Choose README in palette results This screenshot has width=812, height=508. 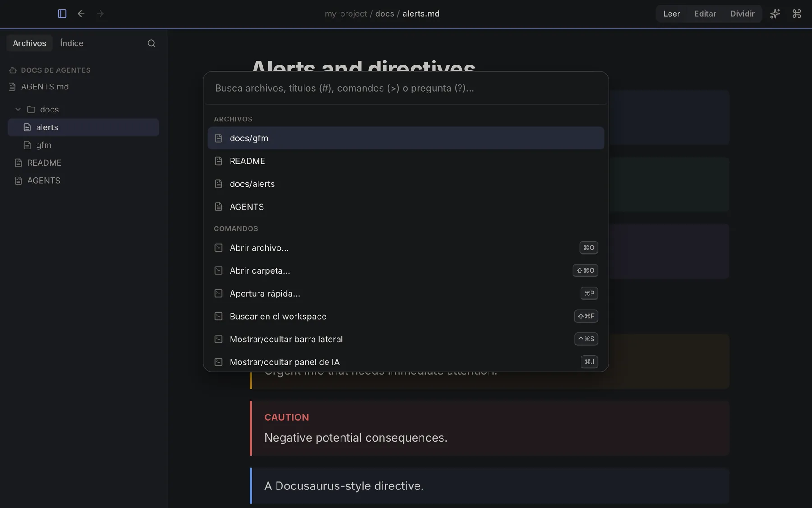coord(406,161)
